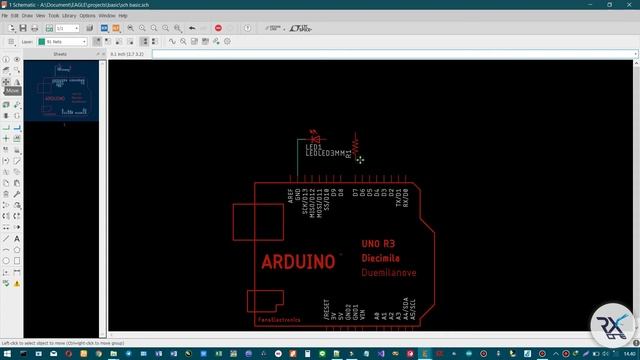Click the Zoom out magnifier icon
640x360 pixels.
154,28
